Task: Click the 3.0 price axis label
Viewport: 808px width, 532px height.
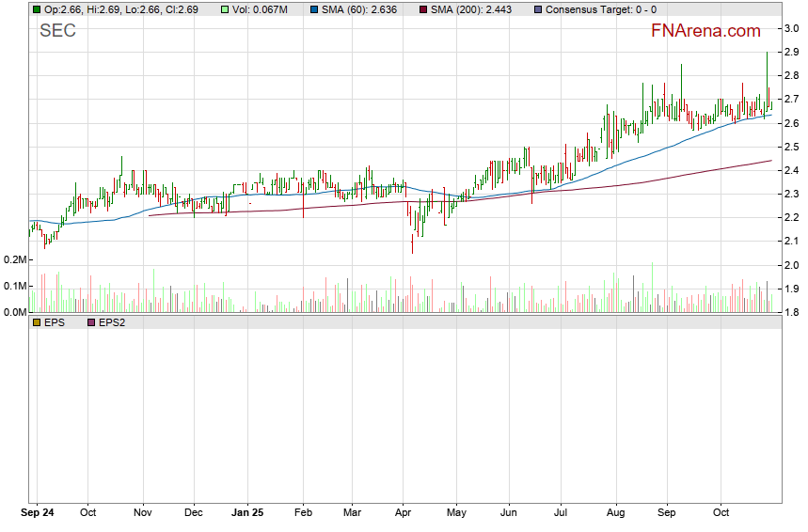Action: tap(794, 28)
